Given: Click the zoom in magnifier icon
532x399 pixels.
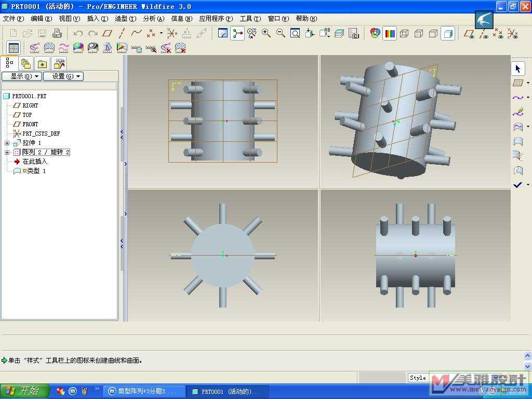Looking at the screenshot, I should click(267, 34).
